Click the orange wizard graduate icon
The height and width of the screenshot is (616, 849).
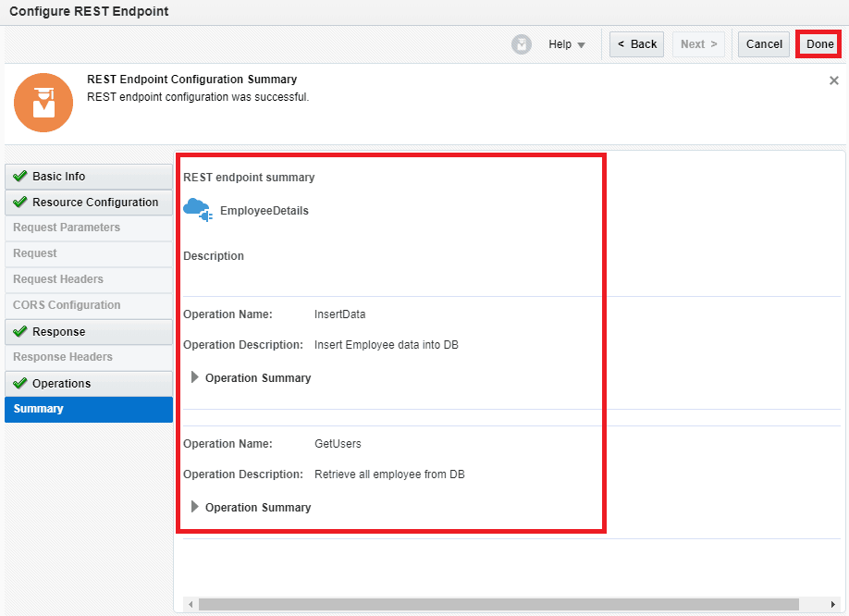(43, 103)
